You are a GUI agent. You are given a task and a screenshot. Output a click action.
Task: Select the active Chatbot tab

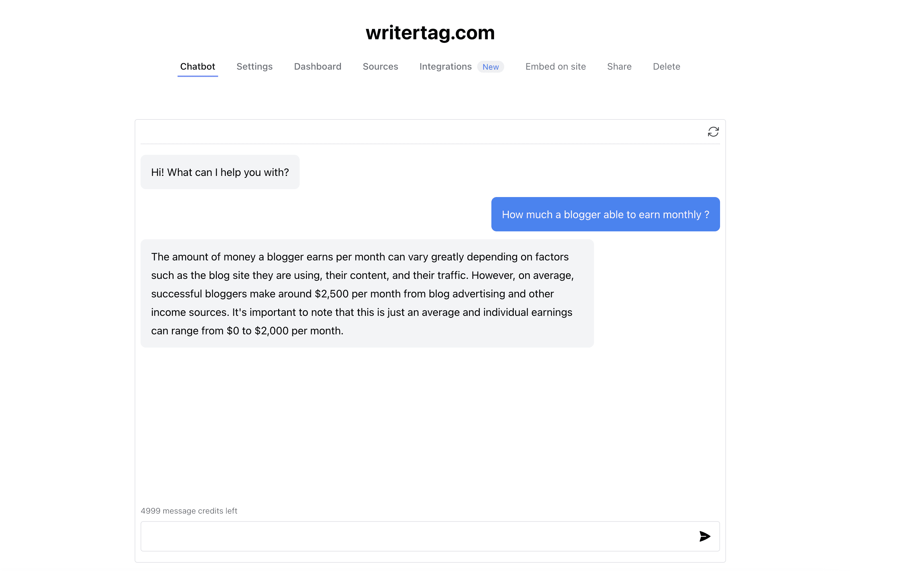pos(197,66)
